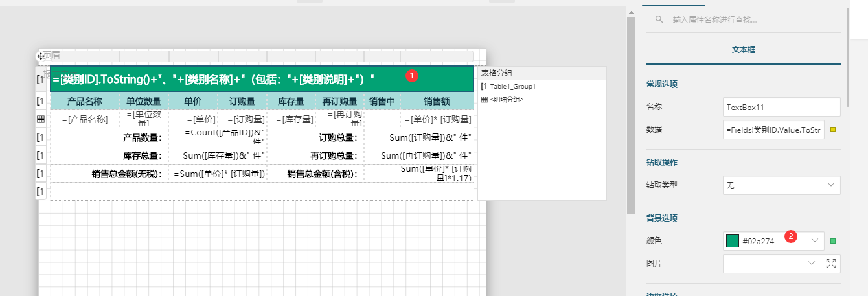Click the expand icon next to 图片 field

coord(832,264)
